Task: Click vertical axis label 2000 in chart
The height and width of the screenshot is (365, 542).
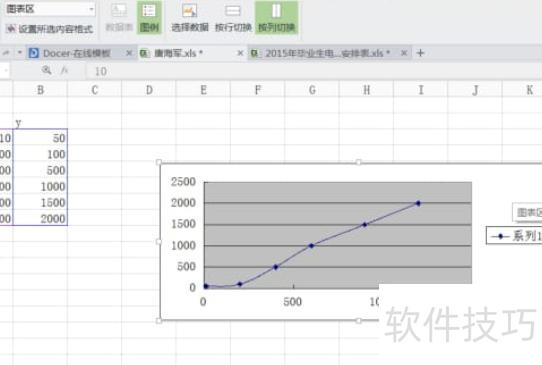Action: click(x=183, y=203)
